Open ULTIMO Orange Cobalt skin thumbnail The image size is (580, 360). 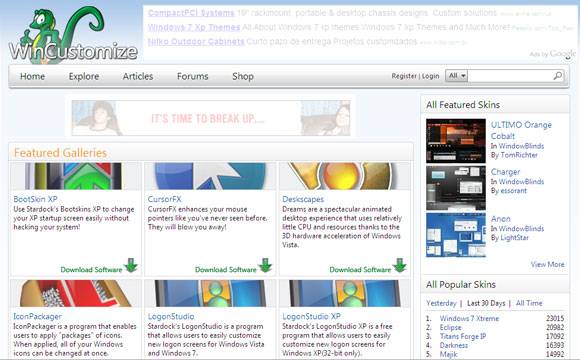pos(456,141)
